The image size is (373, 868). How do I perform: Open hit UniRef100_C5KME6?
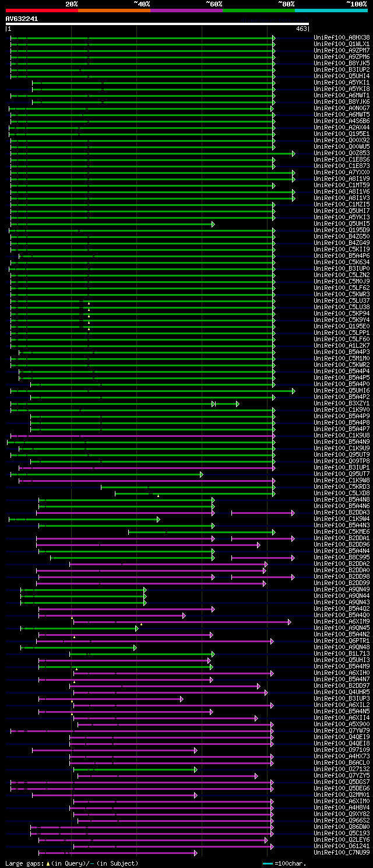tap(342, 531)
